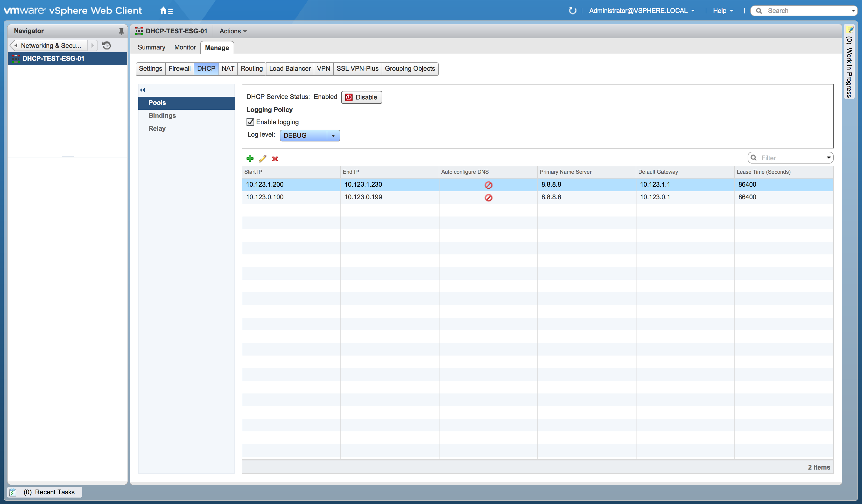Open the Help dropdown menu
This screenshot has height=504, width=862.
tap(723, 10)
